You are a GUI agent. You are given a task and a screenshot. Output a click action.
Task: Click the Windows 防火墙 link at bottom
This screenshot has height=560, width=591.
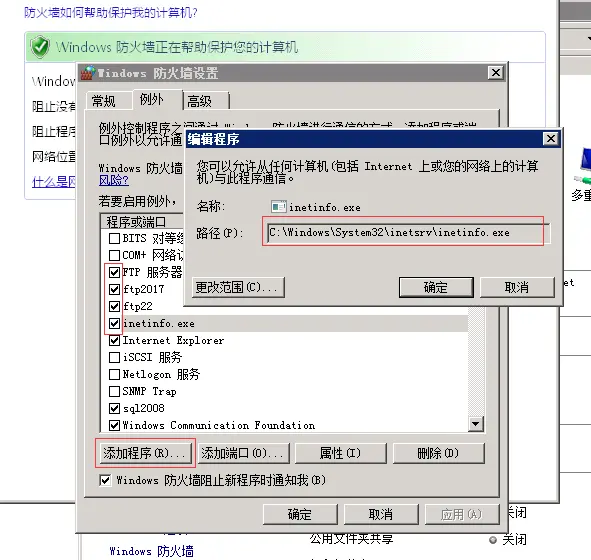pyautogui.click(x=152, y=551)
